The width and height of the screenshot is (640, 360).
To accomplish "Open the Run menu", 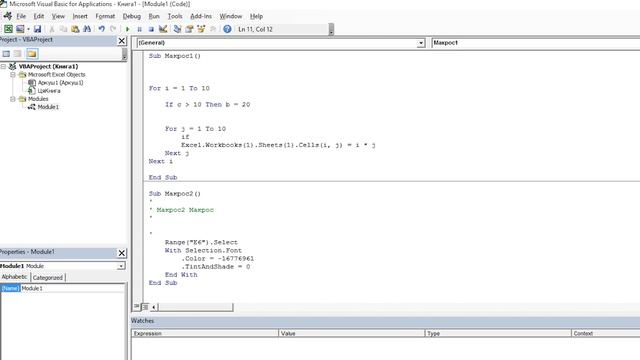I will coord(154,16).
